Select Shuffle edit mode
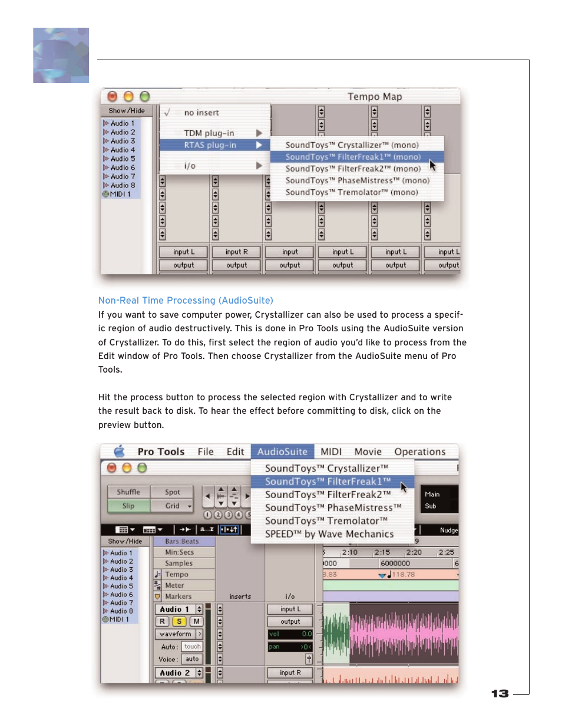 [128, 492]
